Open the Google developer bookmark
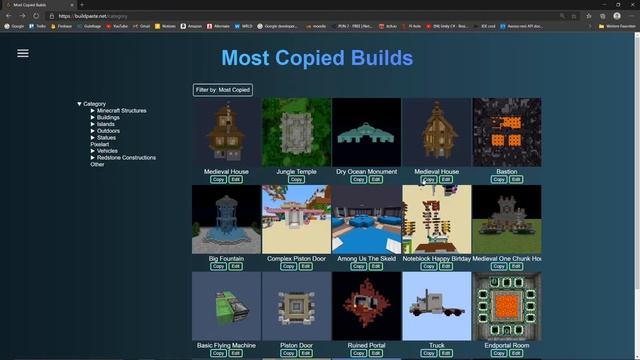This screenshot has width=640, height=360. pos(278,26)
